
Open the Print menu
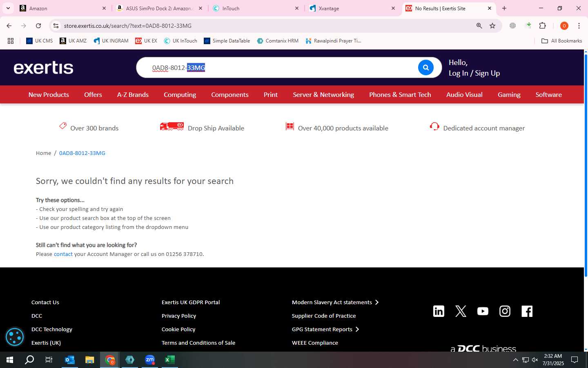point(270,94)
